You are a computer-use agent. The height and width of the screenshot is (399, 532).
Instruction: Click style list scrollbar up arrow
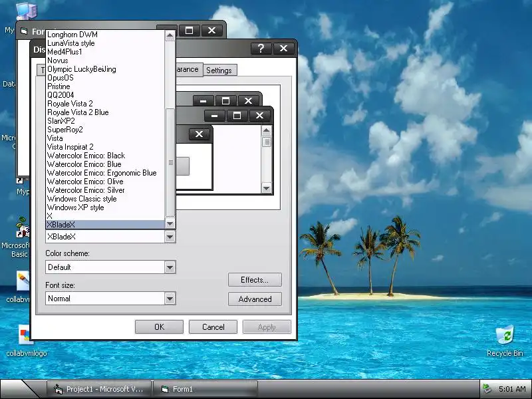170,36
